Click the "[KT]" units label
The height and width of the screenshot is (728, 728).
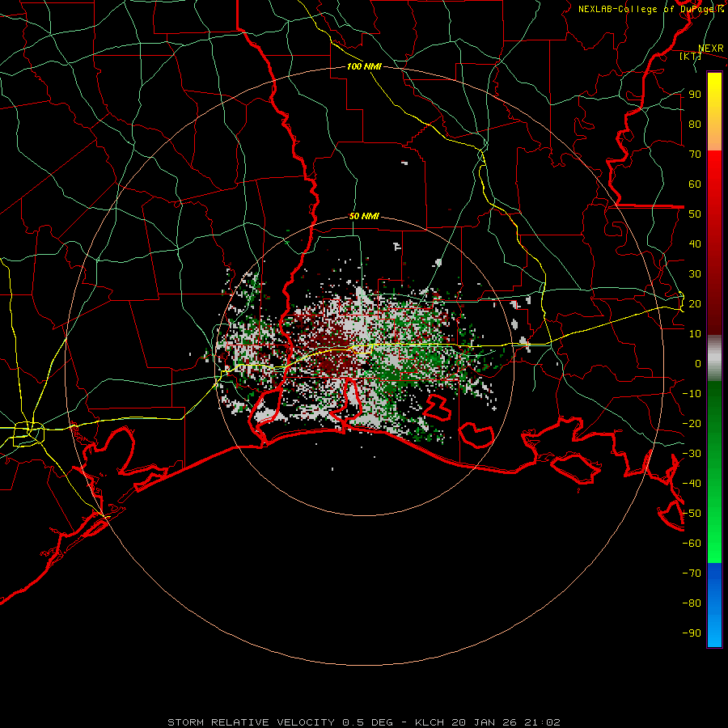pos(691,56)
